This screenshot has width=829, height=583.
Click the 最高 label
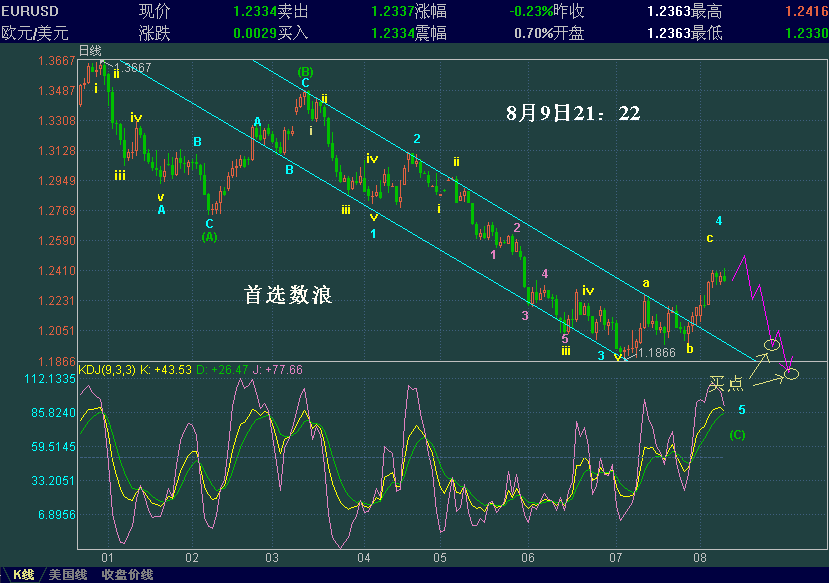coord(706,11)
